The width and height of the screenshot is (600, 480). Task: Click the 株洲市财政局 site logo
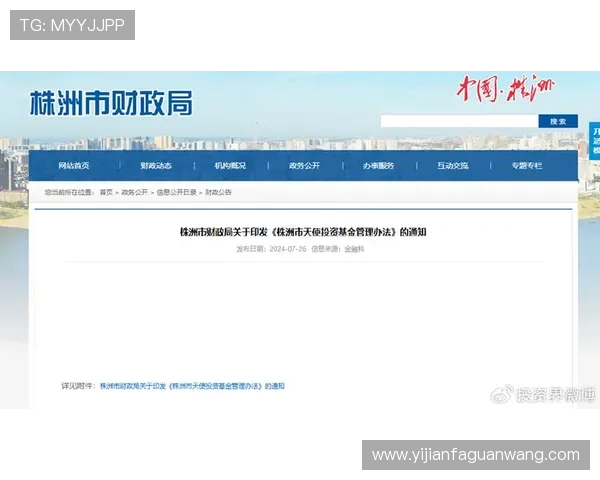pyautogui.click(x=111, y=103)
